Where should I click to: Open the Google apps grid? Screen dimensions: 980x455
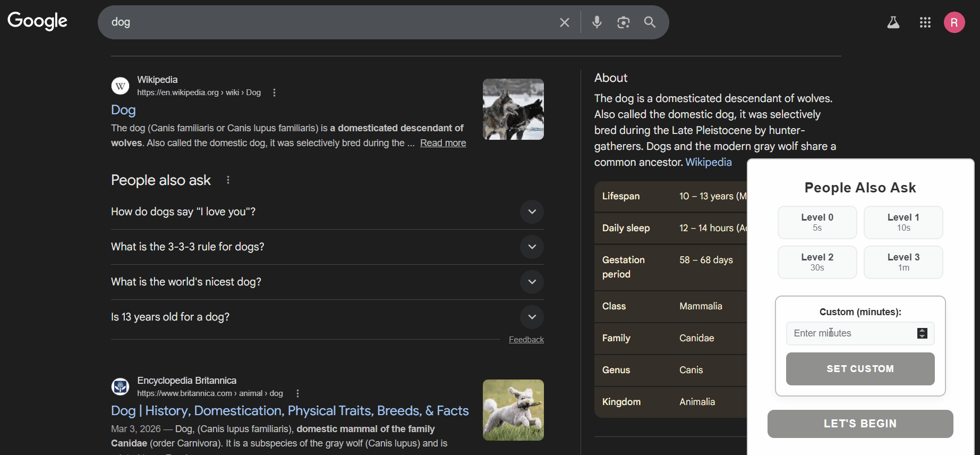pos(925,22)
